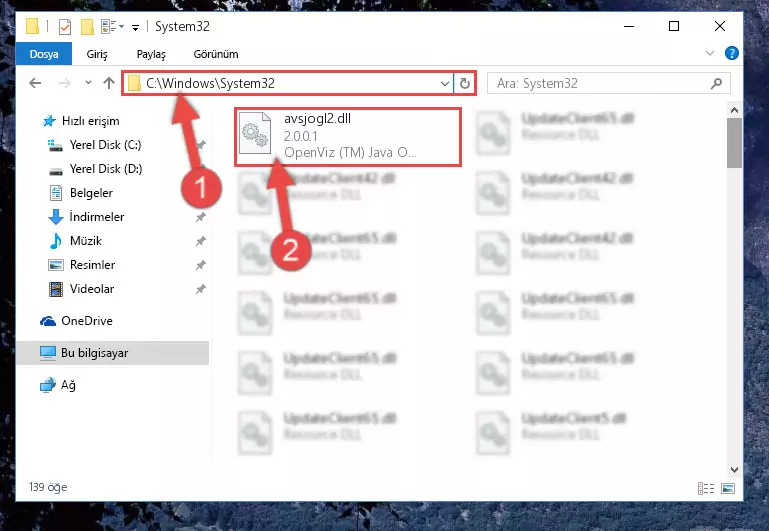Click the pin icon next to Videolar
This screenshot has height=531, width=769.
pyautogui.click(x=201, y=289)
